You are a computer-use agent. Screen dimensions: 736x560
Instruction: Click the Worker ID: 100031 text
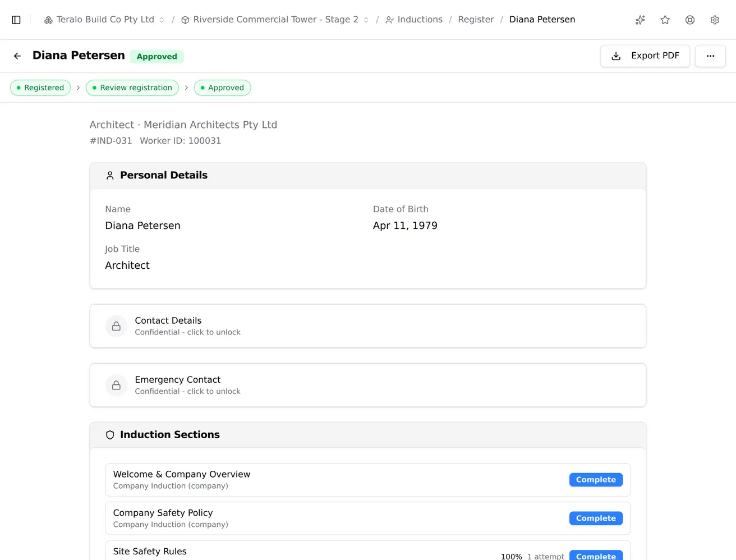point(180,141)
